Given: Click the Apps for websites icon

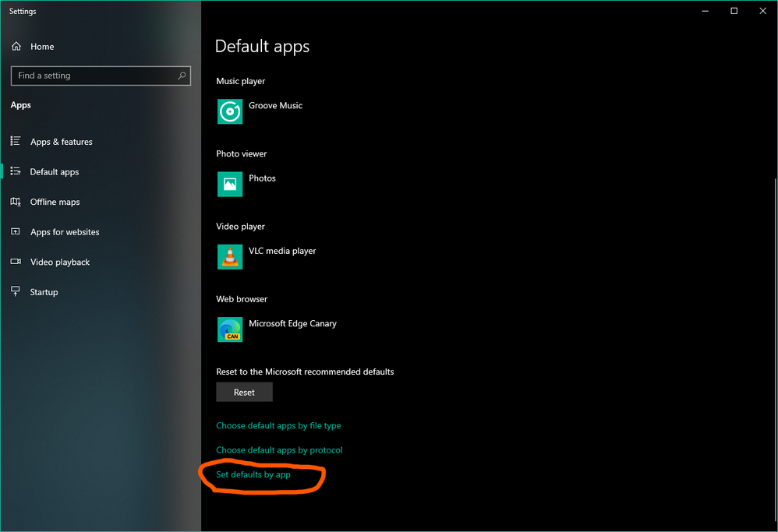Looking at the screenshot, I should (x=16, y=231).
